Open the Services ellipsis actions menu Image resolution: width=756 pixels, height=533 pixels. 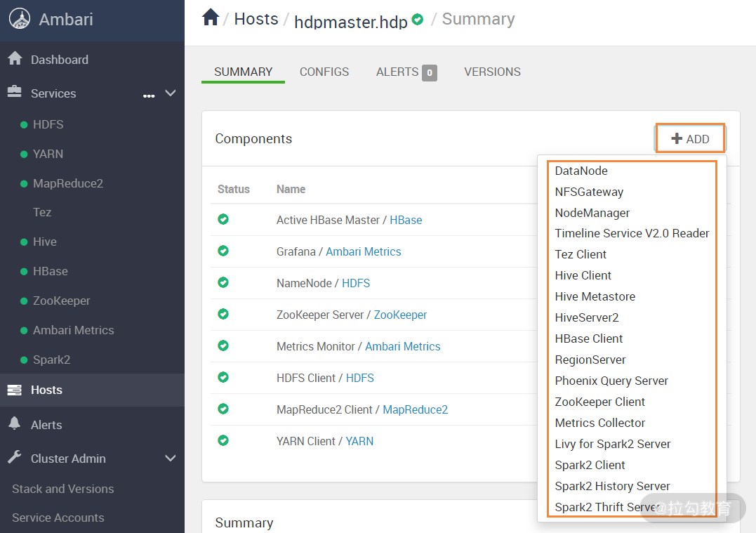coord(149,96)
